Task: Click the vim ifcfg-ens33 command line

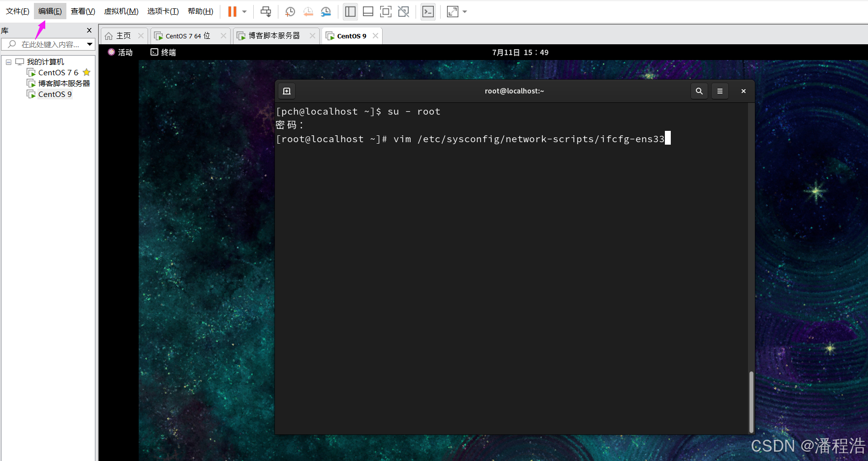Action: pos(473,139)
